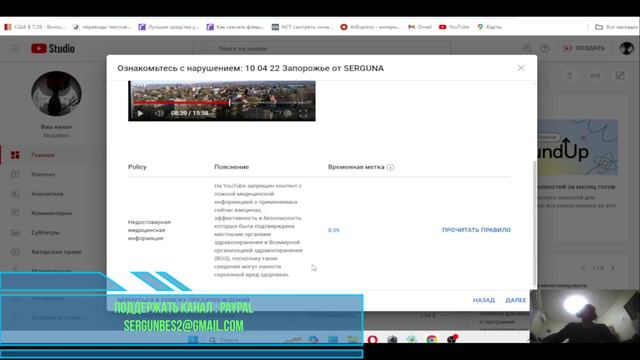This screenshot has height=360, width=640.
Task: Open settings gear in video player
Action: tap(287, 113)
